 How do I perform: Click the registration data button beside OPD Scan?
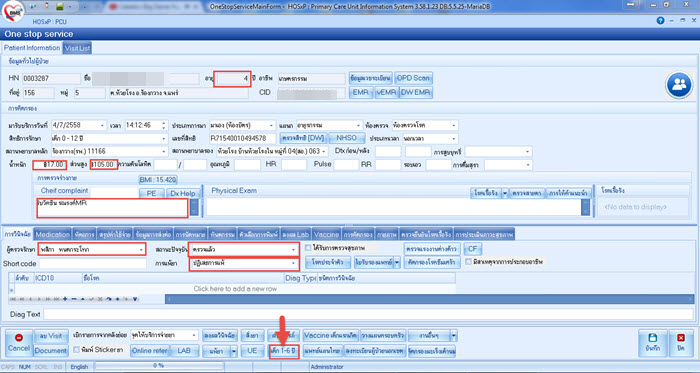tap(371, 78)
